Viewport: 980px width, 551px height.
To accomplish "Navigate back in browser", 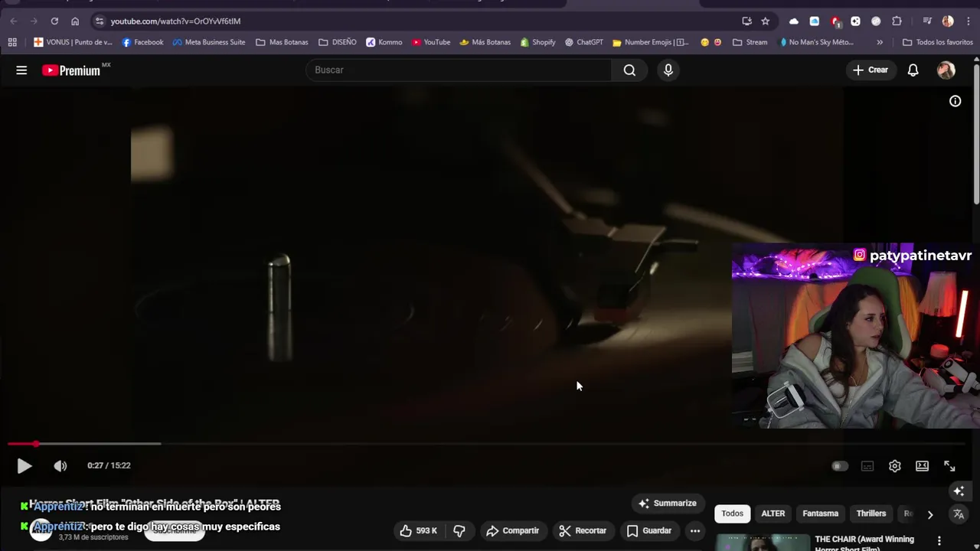I will pyautogui.click(x=14, y=21).
